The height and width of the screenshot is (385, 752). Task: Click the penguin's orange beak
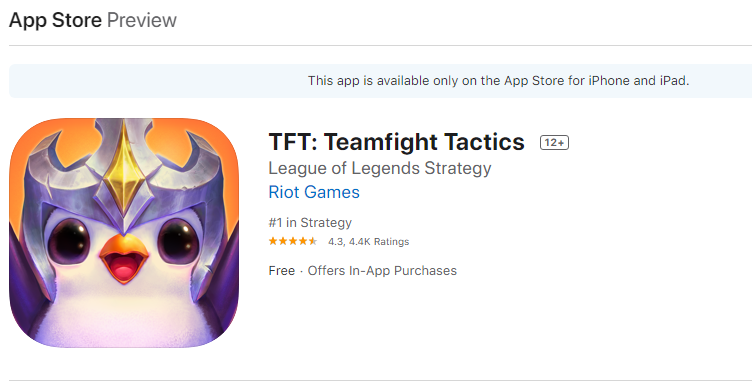pos(124,259)
